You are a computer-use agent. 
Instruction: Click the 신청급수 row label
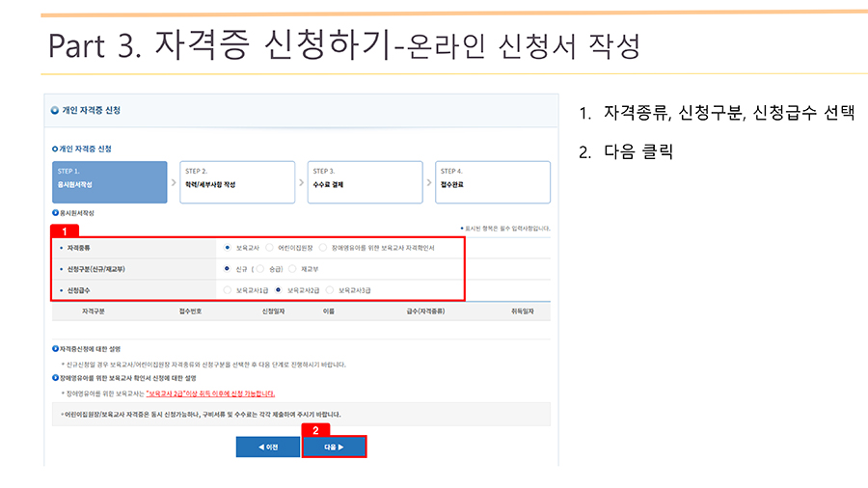[x=79, y=290]
